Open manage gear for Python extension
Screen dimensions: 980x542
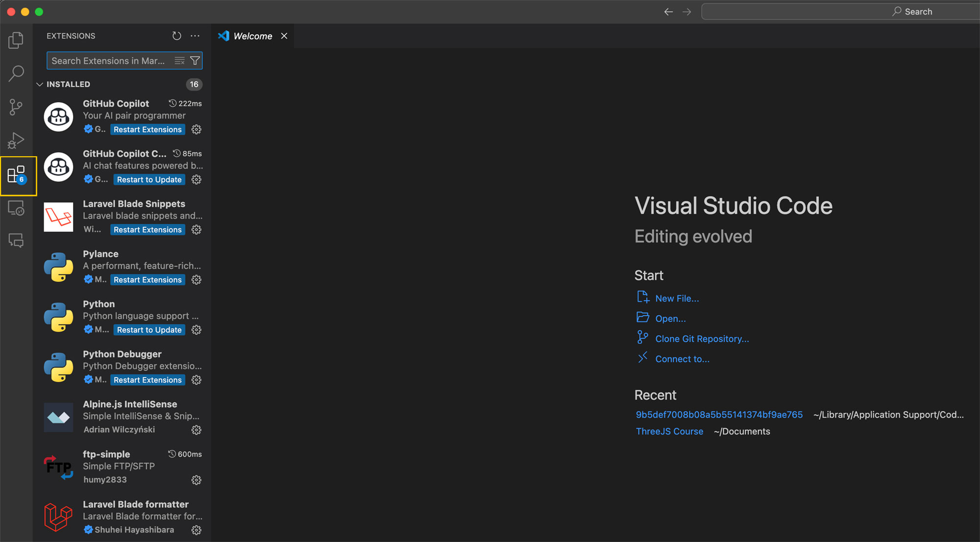click(196, 330)
